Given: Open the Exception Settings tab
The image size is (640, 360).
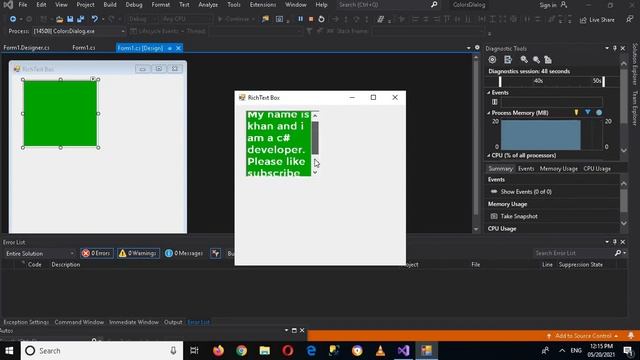Looking at the screenshot, I should click(x=26, y=322).
